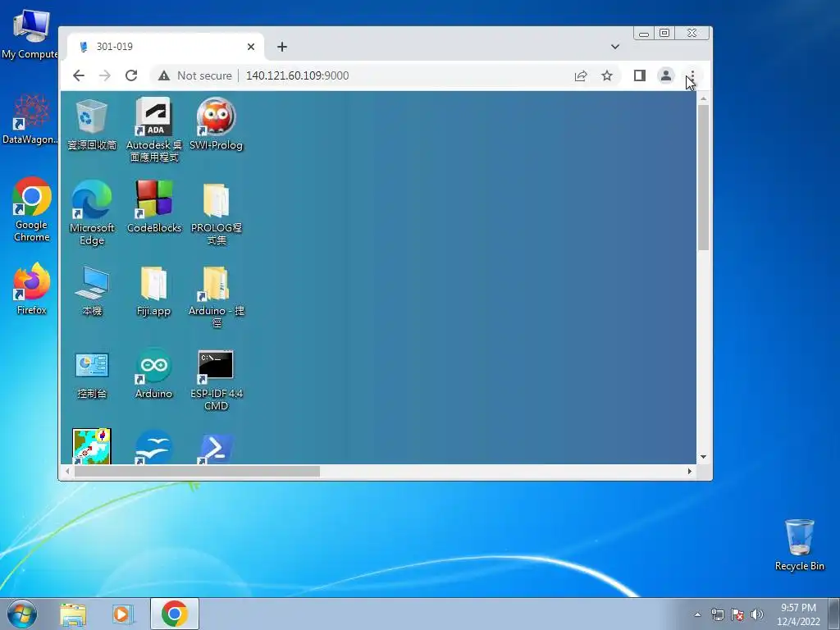
Task: Open the volume speaker tray icon
Action: point(757,614)
